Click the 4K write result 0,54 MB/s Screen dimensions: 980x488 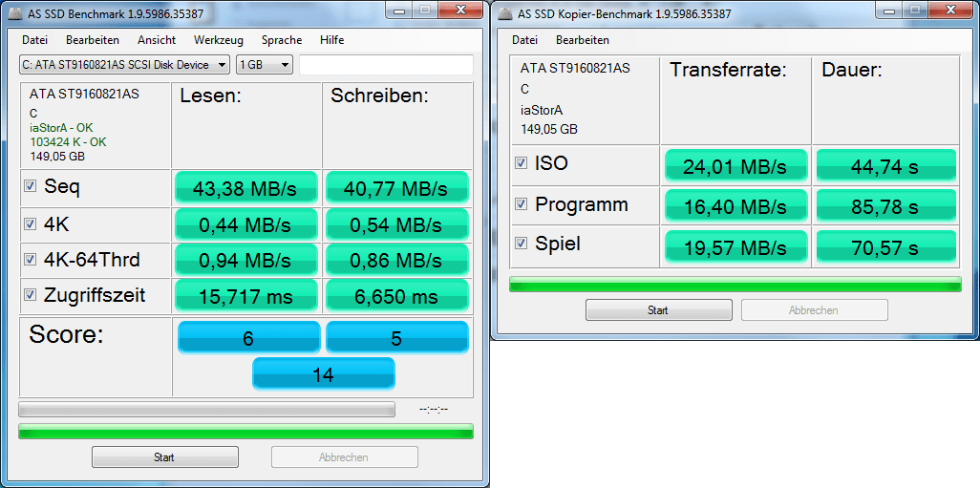397,225
